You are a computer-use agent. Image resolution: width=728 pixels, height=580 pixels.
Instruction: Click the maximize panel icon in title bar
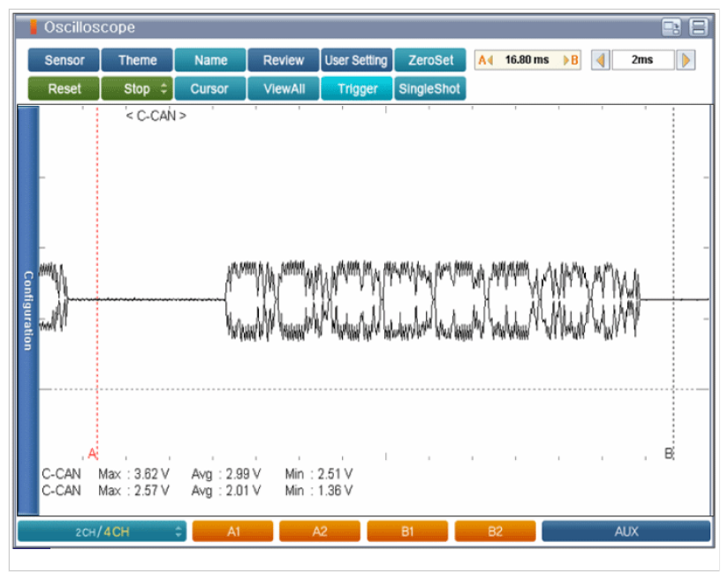coord(698,26)
